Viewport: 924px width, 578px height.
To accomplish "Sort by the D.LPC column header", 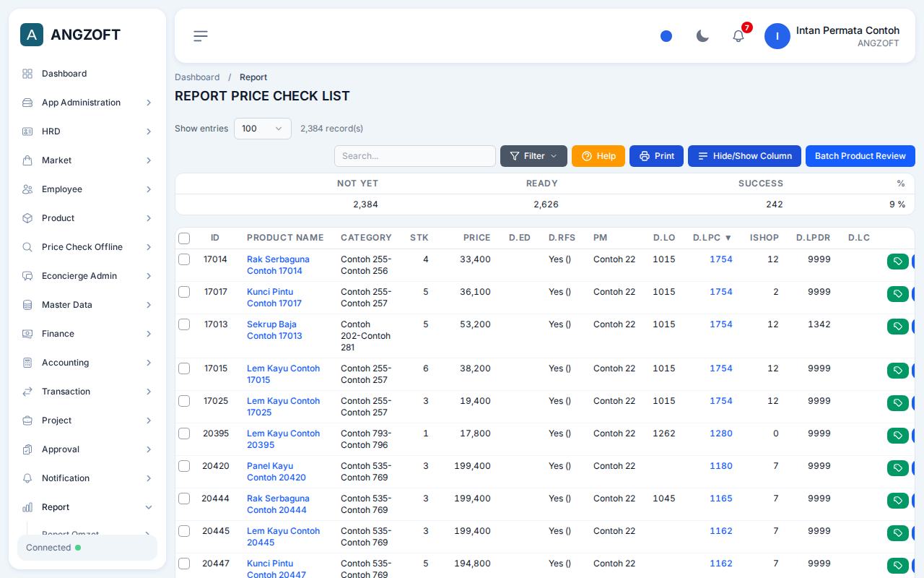I will pyautogui.click(x=712, y=238).
